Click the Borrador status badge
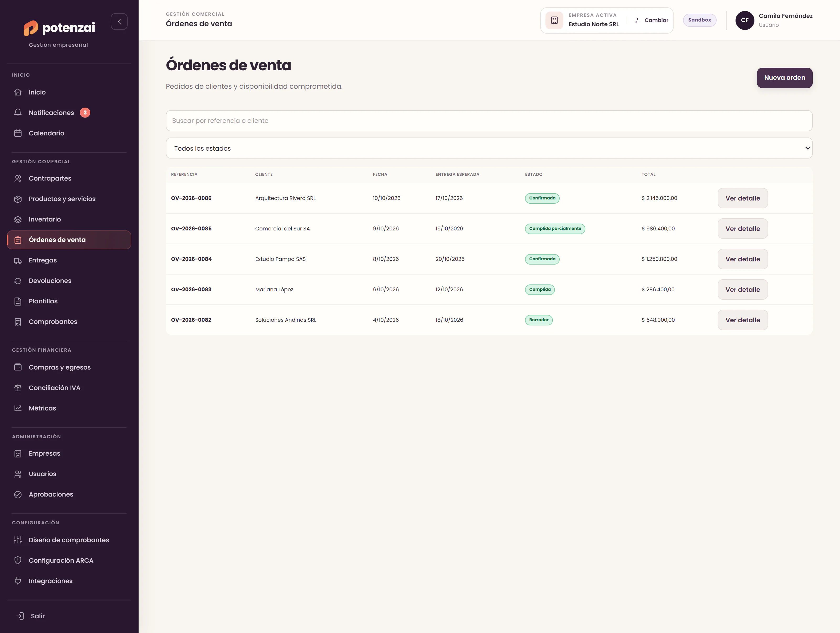Image resolution: width=840 pixels, height=633 pixels. point(538,320)
